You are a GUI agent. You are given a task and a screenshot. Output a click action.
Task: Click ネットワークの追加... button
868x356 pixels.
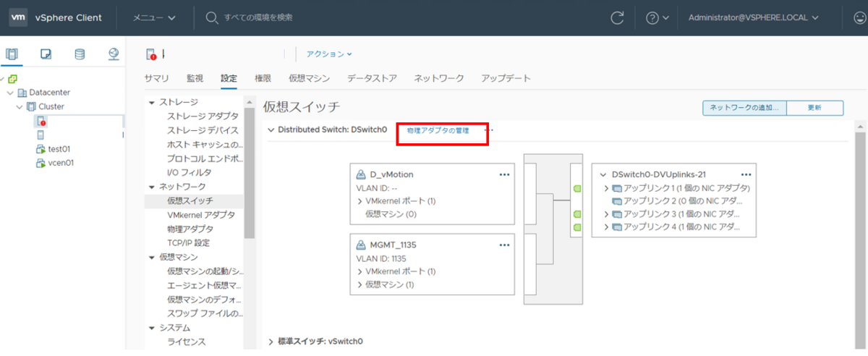744,108
